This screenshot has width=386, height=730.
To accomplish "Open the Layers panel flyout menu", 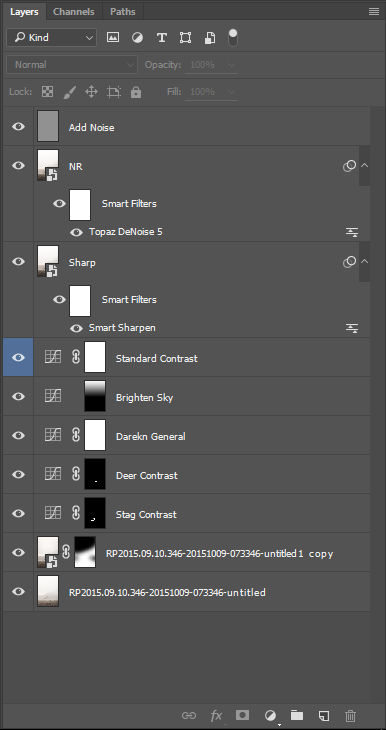I will [373, 12].
